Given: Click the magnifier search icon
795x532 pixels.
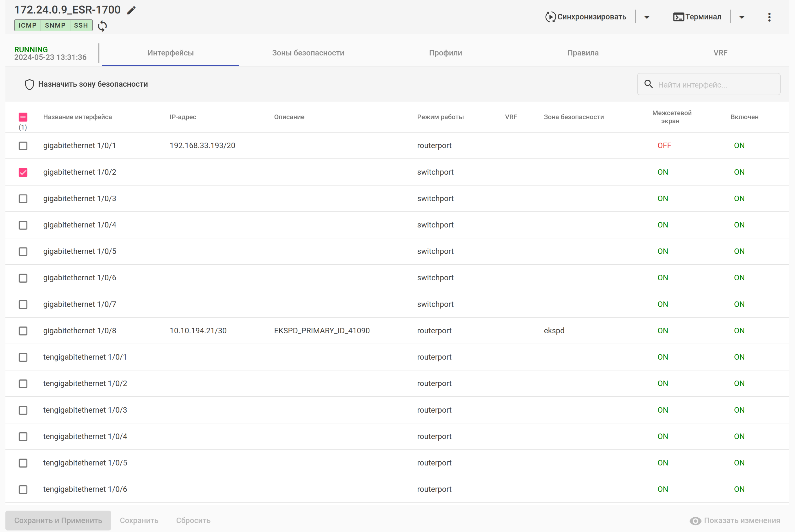Looking at the screenshot, I should [x=648, y=84].
